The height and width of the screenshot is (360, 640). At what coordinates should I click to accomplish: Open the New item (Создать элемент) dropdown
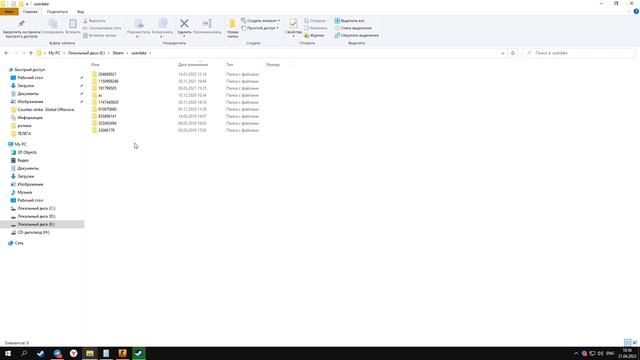[x=260, y=21]
